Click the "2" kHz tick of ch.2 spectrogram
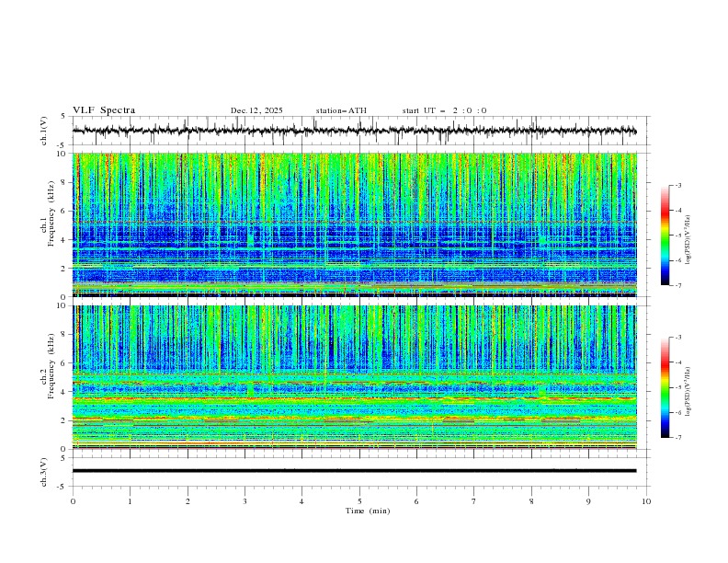Image resolution: width=728 pixels, height=563 pixels. point(64,420)
